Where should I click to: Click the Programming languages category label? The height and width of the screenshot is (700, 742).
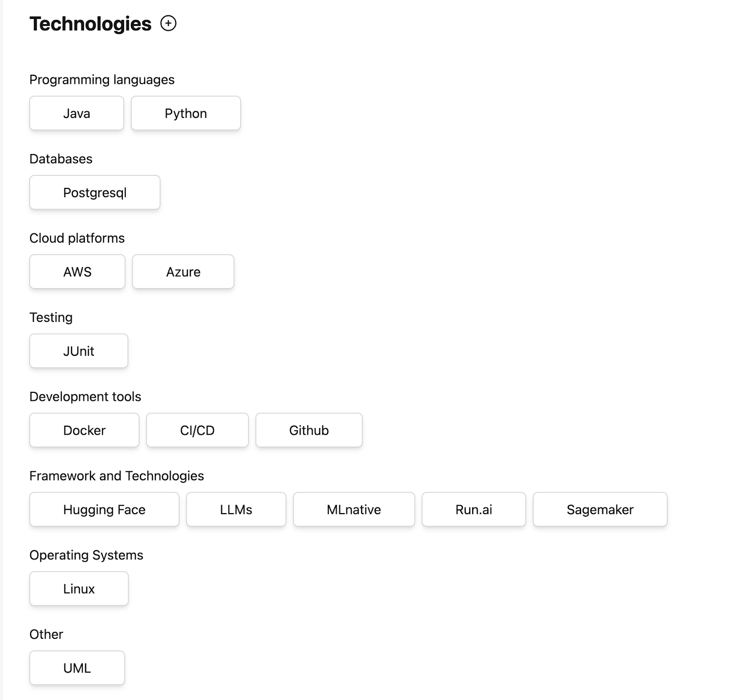click(102, 80)
